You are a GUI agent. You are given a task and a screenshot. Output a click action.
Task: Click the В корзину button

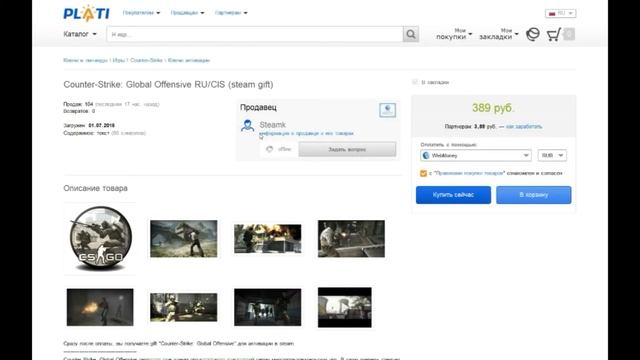533,195
